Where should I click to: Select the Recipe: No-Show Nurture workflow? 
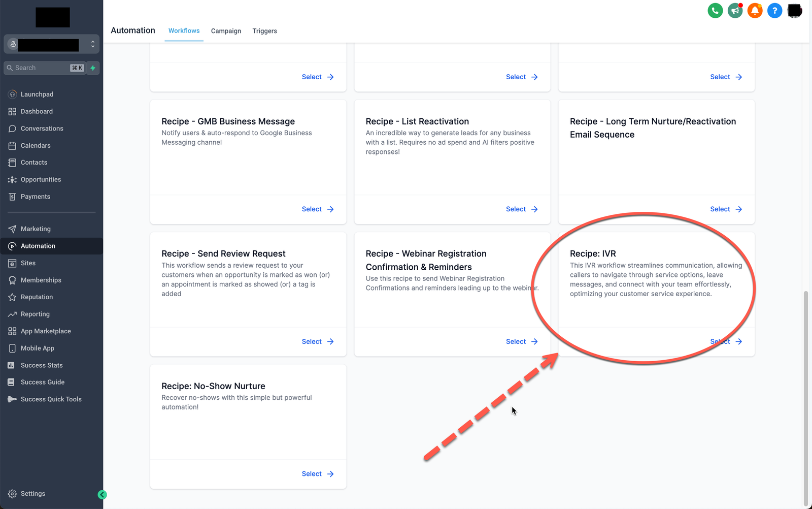tap(317, 474)
